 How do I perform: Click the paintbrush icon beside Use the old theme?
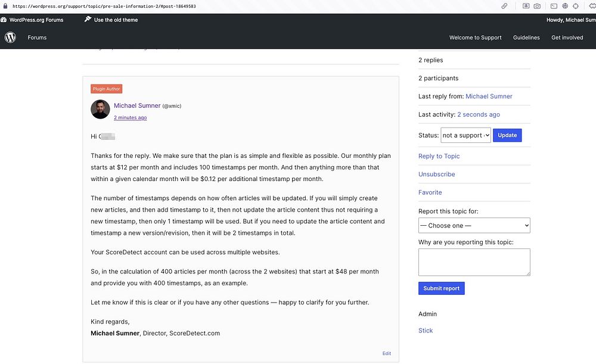88,20
